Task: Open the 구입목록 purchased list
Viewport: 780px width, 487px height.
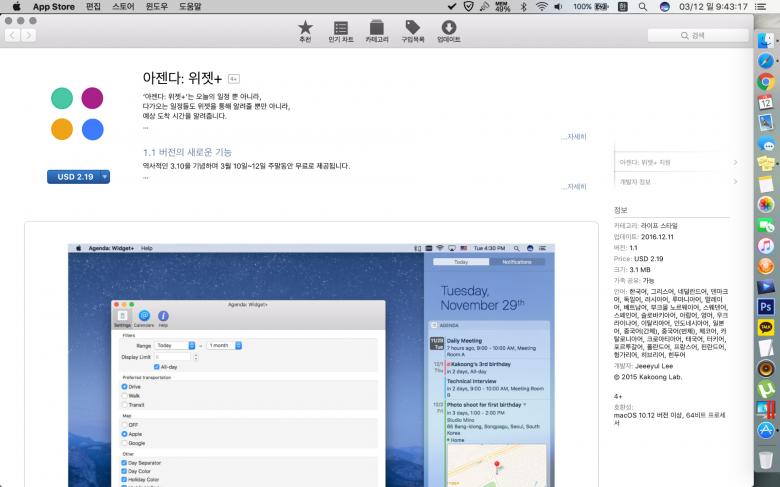Action: click(x=412, y=31)
